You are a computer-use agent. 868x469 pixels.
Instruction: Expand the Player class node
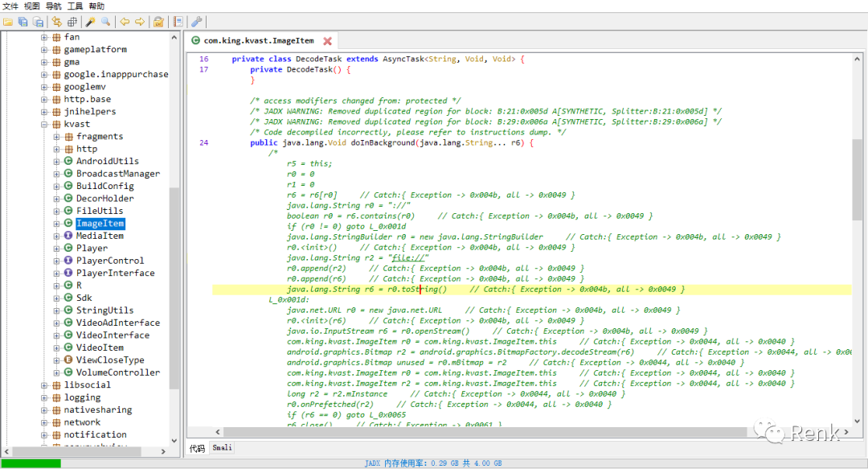56,249
